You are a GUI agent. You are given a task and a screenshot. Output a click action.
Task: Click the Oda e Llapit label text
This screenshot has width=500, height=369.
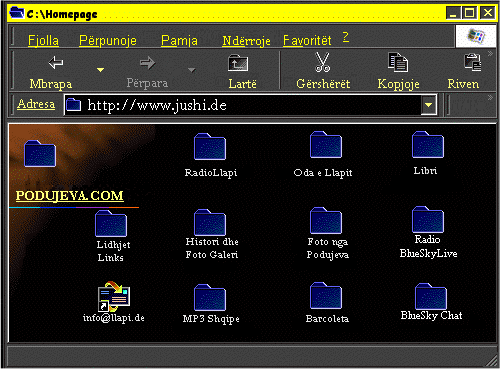click(323, 173)
